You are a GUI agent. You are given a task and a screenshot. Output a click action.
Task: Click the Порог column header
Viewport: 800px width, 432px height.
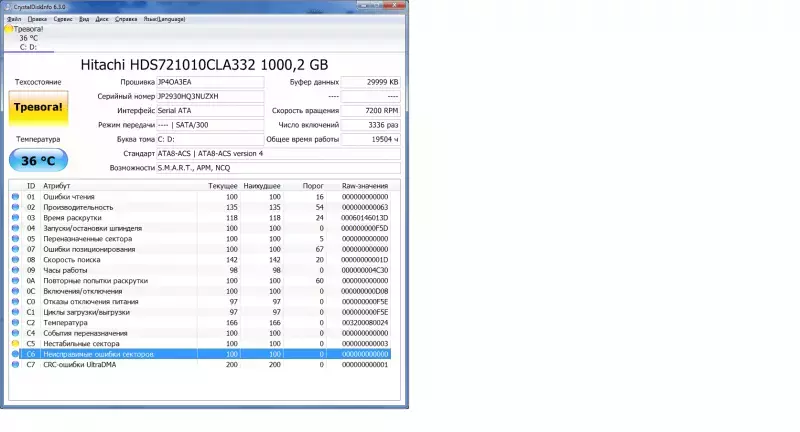313,186
